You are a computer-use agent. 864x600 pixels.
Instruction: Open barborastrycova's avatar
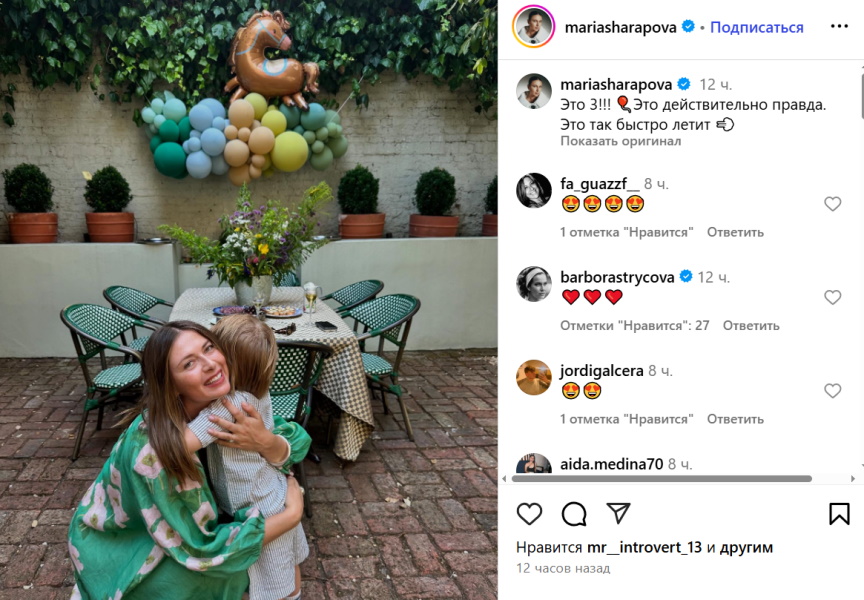click(x=533, y=284)
